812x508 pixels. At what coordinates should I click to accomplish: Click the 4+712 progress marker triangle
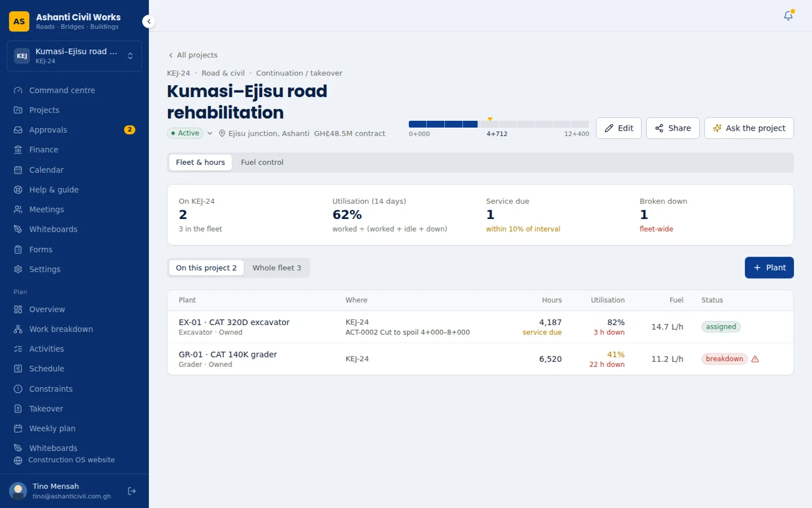tap(490, 118)
